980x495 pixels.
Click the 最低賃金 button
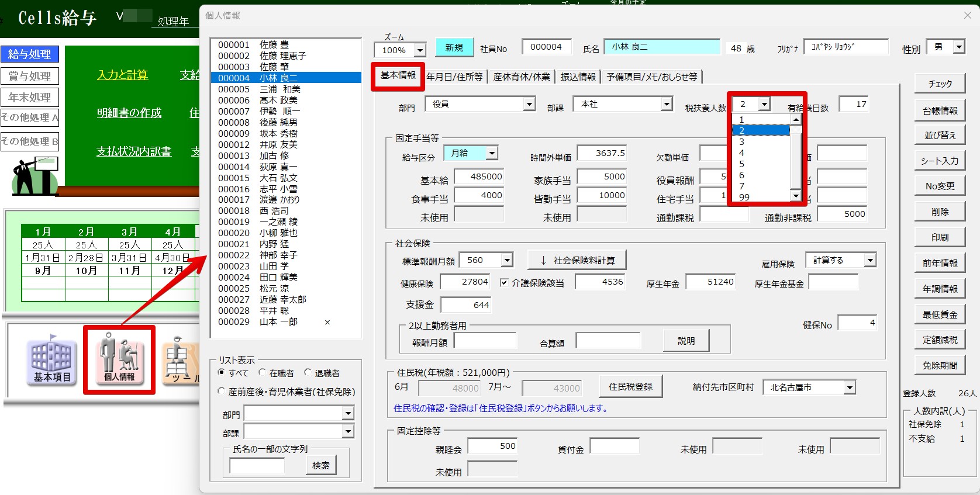tap(940, 314)
